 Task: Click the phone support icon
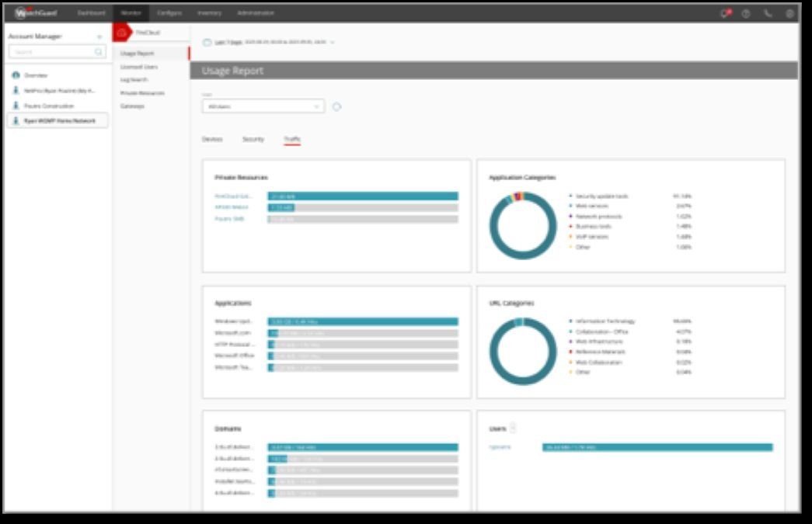768,13
